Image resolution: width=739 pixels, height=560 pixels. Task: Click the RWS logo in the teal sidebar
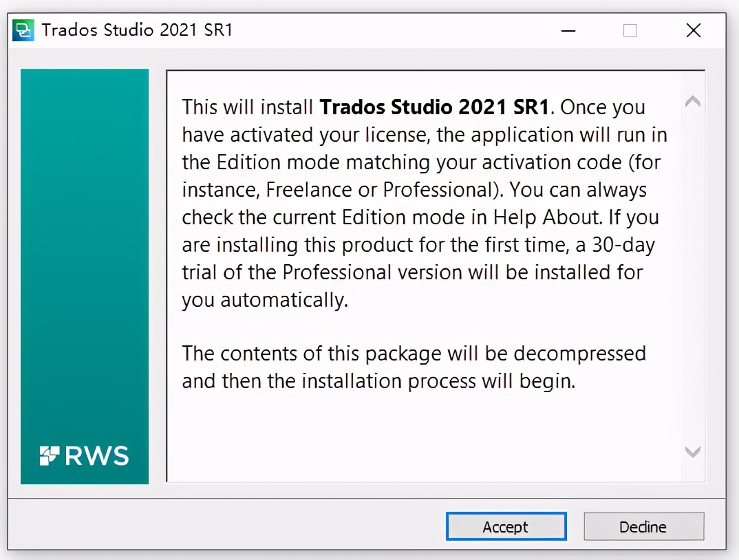[x=84, y=455]
